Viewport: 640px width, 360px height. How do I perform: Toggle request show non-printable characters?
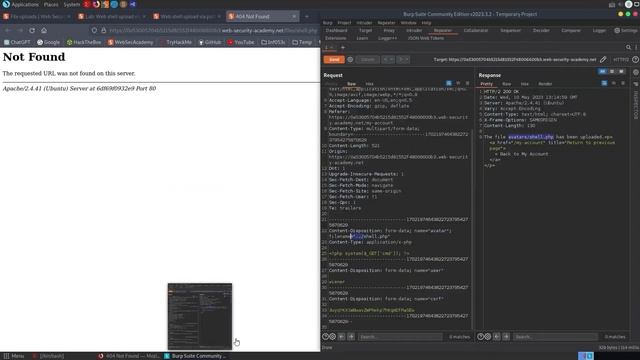[x=458, y=83]
